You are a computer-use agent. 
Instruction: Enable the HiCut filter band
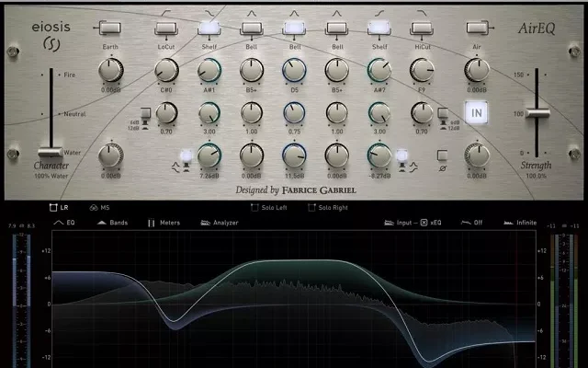(421, 28)
